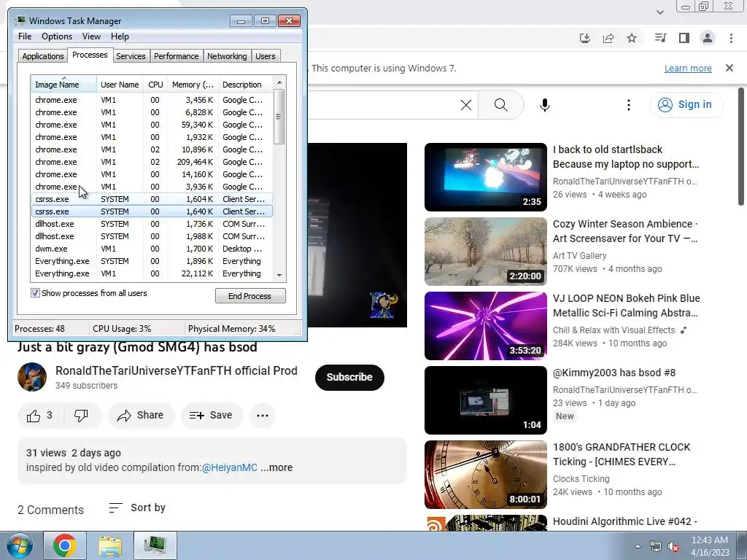The image size is (747, 560).
Task: Open the Cozy Winter Season Ambience thumbnail
Action: coord(485,252)
